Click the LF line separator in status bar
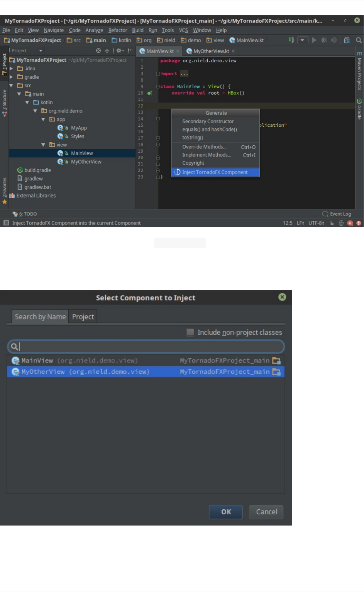 [x=300, y=223]
